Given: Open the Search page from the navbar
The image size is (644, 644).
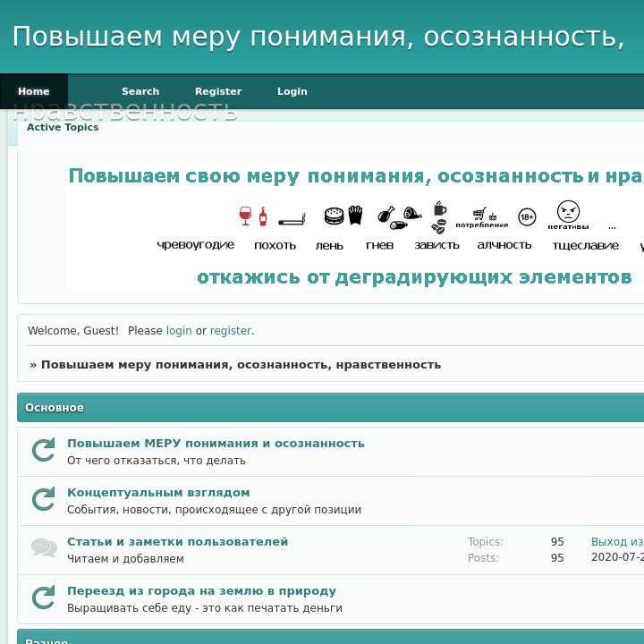Looking at the screenshot, I should (x=140, y=91).
